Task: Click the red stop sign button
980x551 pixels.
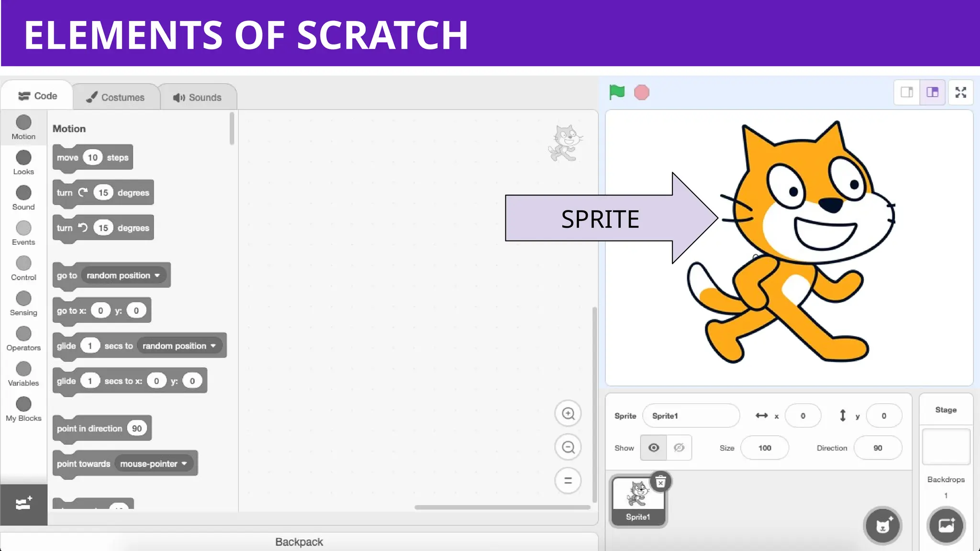Action: click(x=642, y=92)
